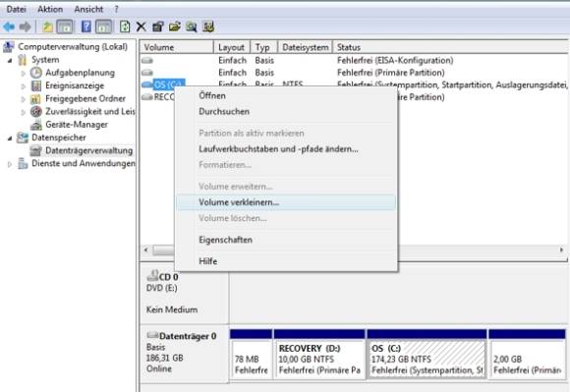The image size is (570, 392).
Task: Click the 'Kein Medium' text under CD 0
Action: [x=172, y=309]
